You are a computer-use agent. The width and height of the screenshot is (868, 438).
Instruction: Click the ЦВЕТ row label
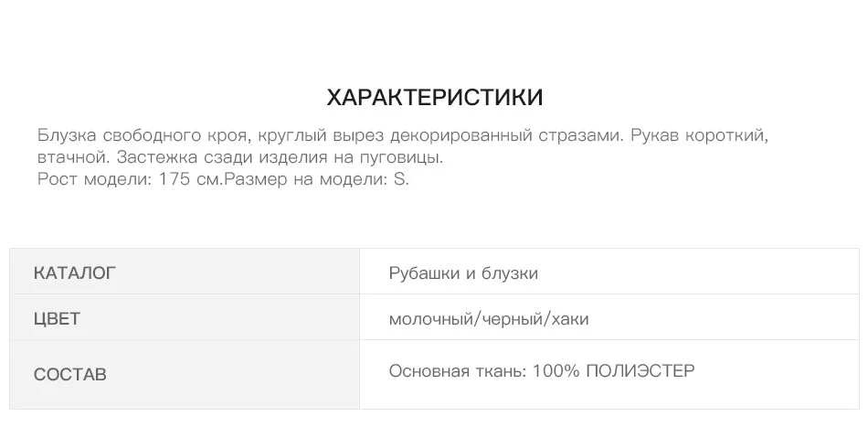(x=57, y=319)
